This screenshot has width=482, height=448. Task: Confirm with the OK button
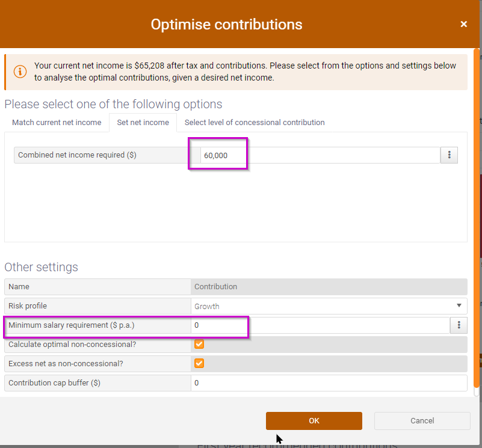(314, 421)
